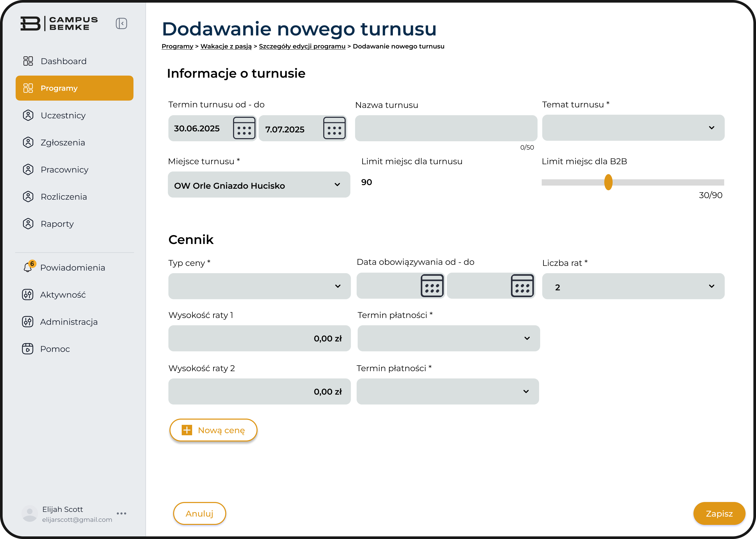Click plus icon in Nową cenę
Image resolution: width=756 pixels, height=539 pixels.
tap(187, 430)
